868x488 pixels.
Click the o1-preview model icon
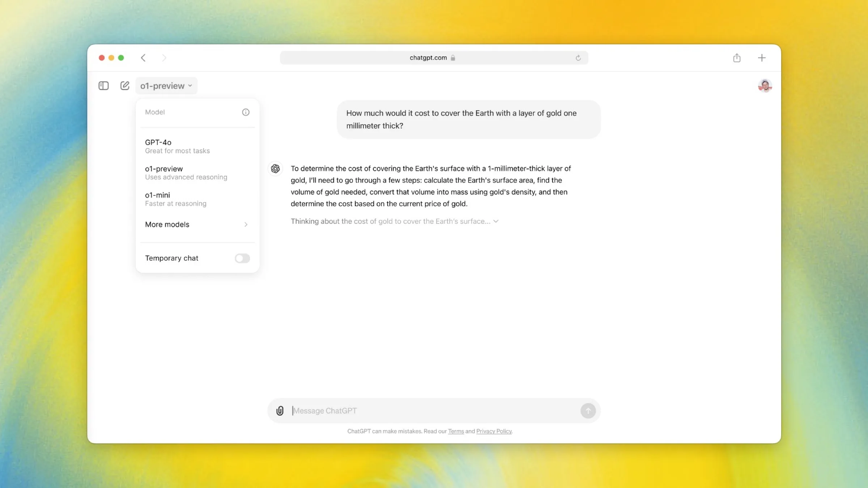(x=164, y=168)
